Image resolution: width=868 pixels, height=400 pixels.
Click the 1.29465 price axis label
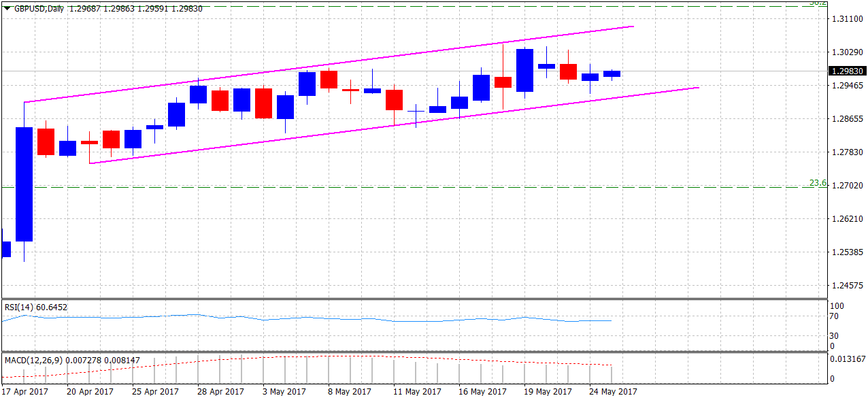(x=846, y=86)
